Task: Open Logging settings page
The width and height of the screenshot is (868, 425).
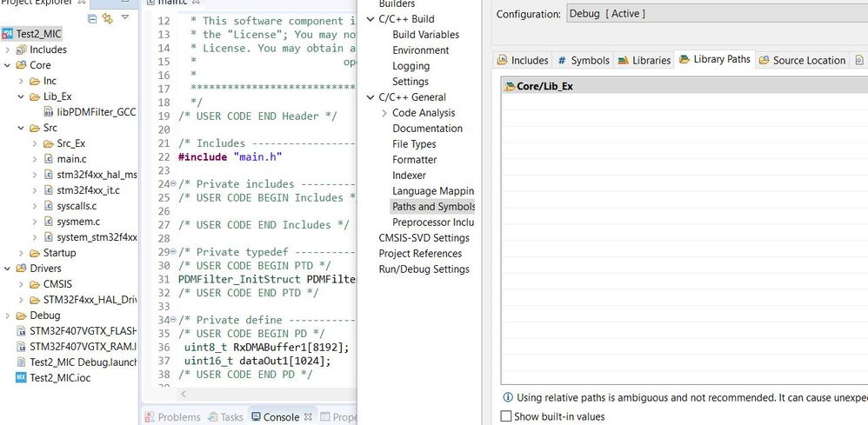Action: [411, 66]
